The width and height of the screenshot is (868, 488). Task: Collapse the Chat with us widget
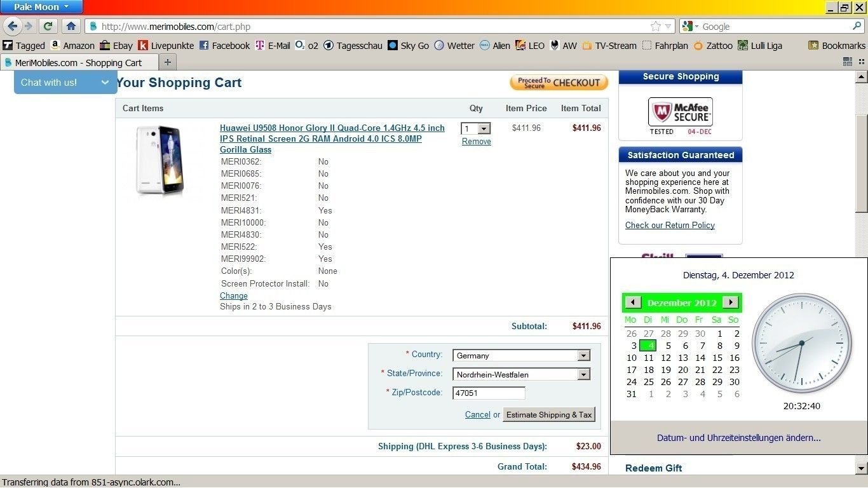point(105,82)
